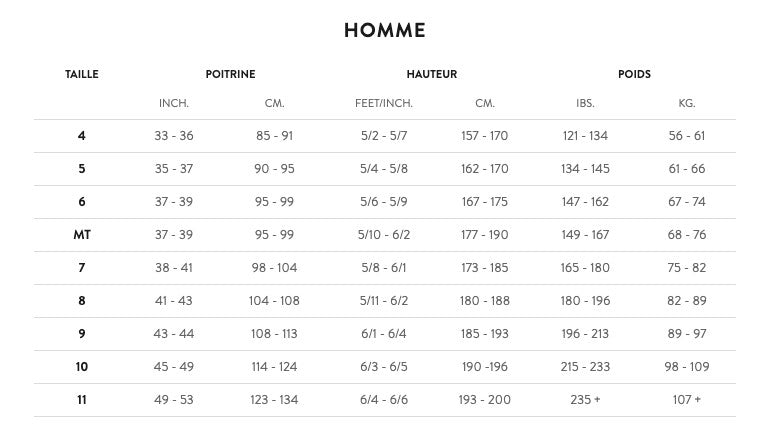Click the KG. subheader
The width and height of the screenshot is (771, 443).
point(686,104)
